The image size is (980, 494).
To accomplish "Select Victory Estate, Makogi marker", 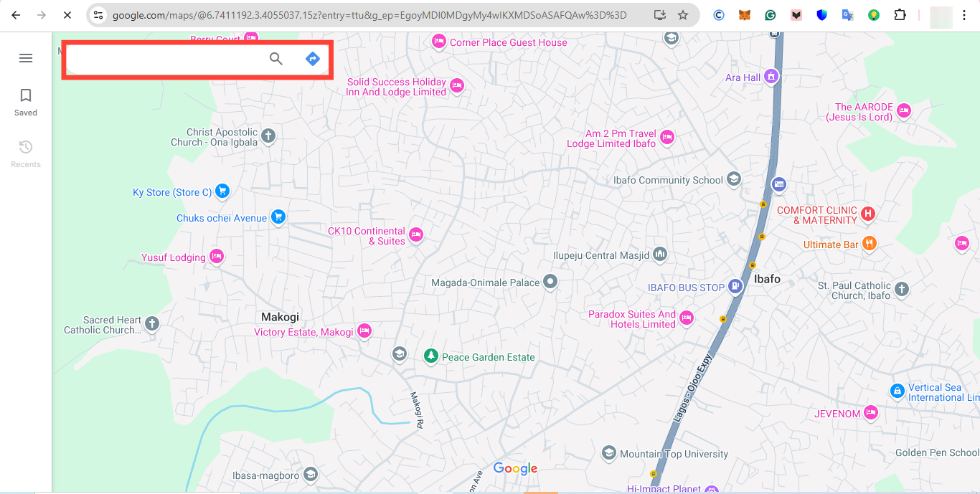I will coord(364,331).
